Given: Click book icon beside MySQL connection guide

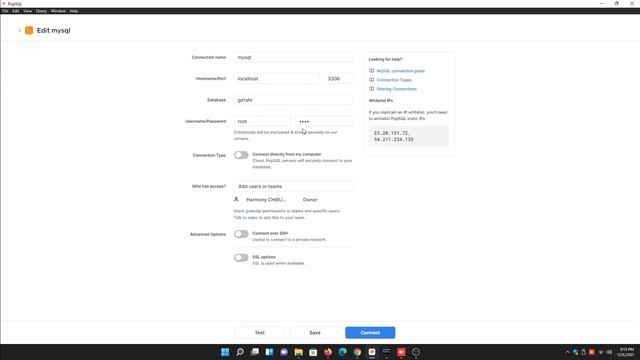Looking at the screenshot, I should [371, 71].
